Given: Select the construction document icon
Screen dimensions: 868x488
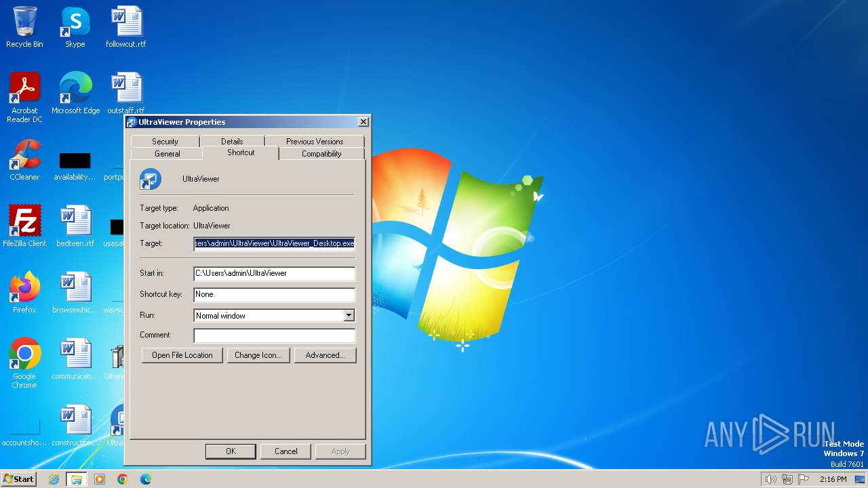Looking at the screenshot, I should [75, 425].
